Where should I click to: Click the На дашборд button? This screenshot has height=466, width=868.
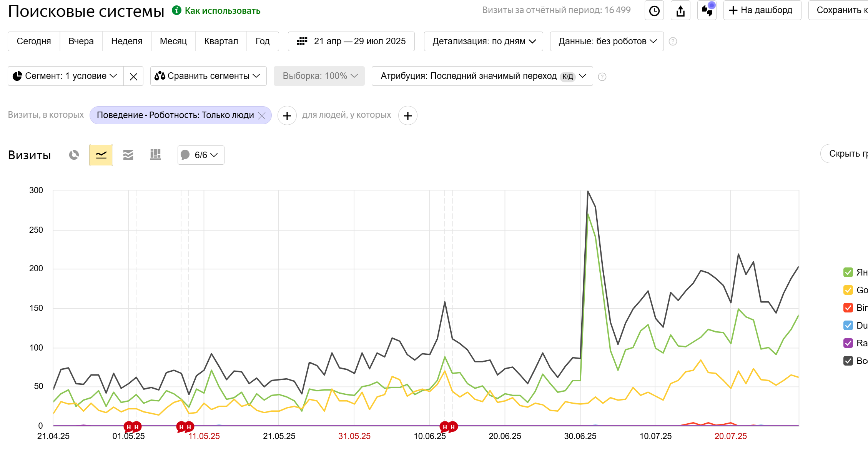point(762,10)
